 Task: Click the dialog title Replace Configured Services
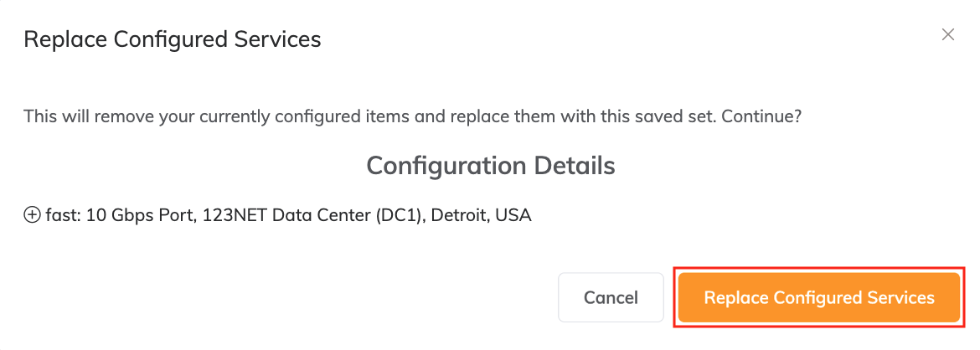pyautogui.click(x=172, y=39)
